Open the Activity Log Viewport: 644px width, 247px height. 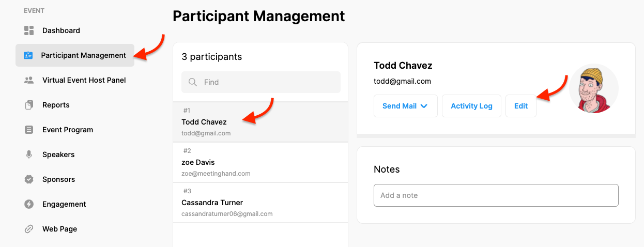click(x=471, y=106)
